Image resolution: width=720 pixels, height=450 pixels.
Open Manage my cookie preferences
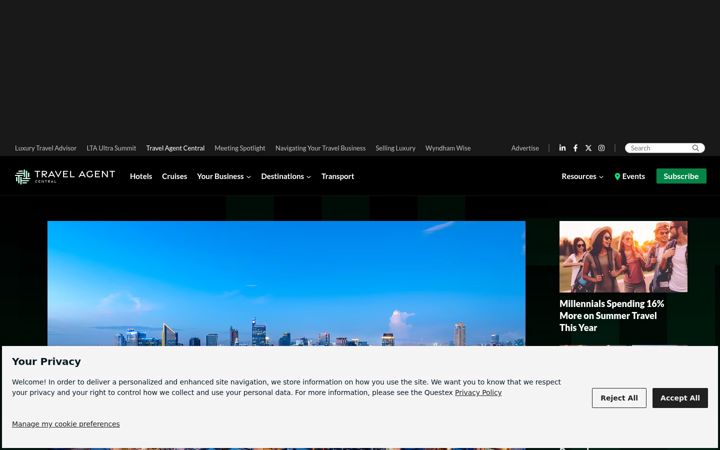66,424
